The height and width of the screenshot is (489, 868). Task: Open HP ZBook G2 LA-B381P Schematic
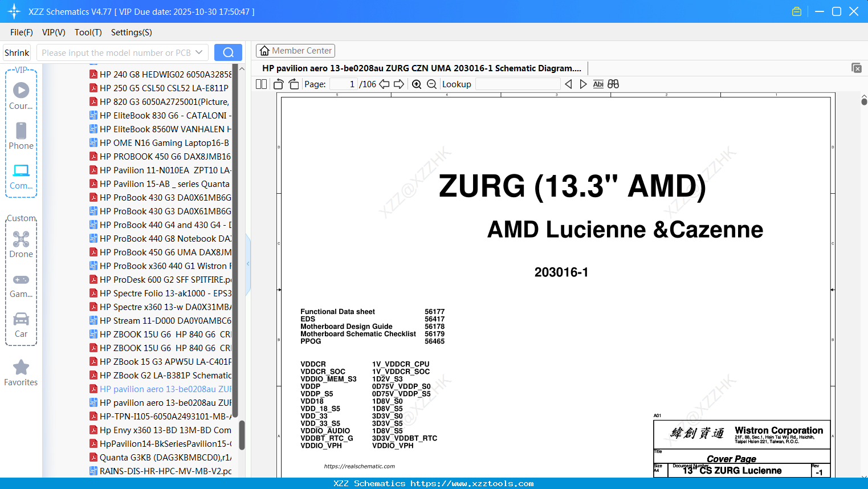pos(161,375)
